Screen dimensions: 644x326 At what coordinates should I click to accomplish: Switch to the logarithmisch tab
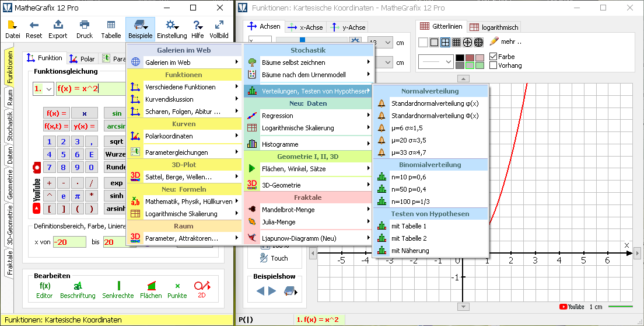[x=494, y=27]
